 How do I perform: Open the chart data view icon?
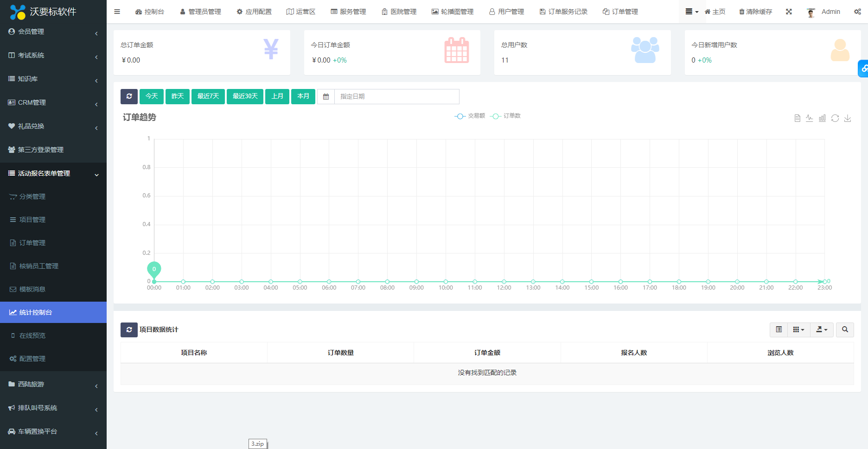pos(797,118)
